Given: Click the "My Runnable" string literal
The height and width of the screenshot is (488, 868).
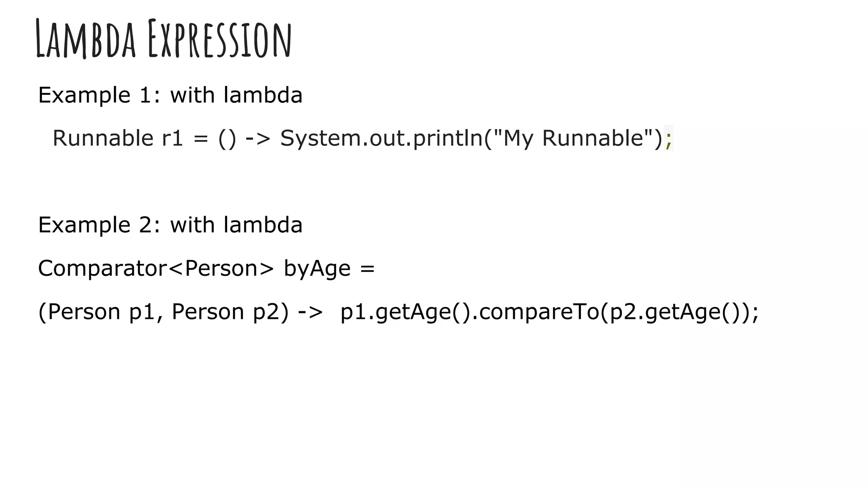Looking at the screenshot, I should [x=578, y=139].
